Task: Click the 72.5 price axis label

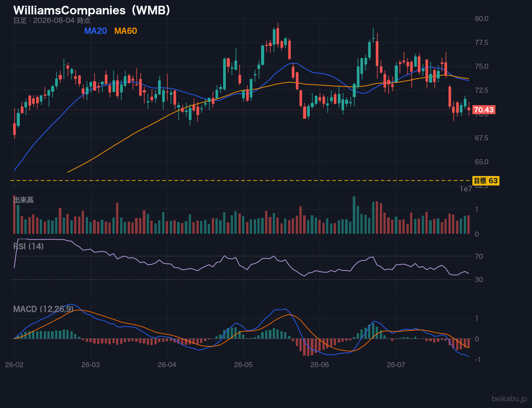Action: point(481,90)
